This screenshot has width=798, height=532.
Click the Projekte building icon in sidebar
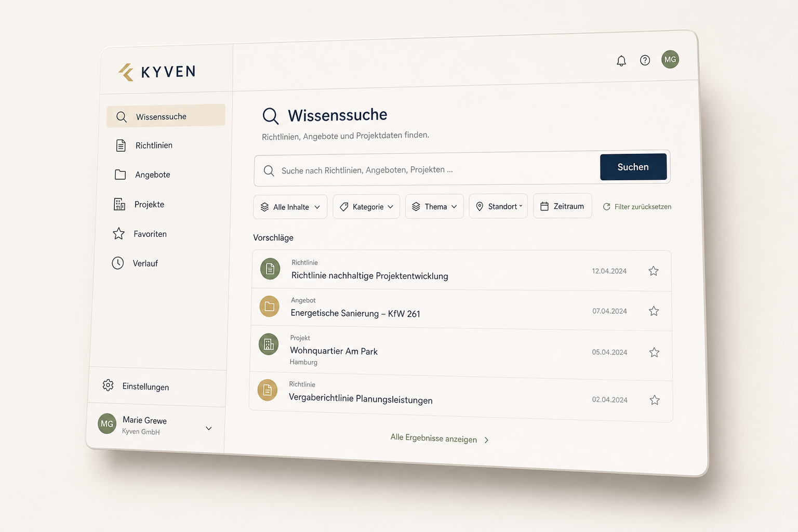tap(119, 204)
